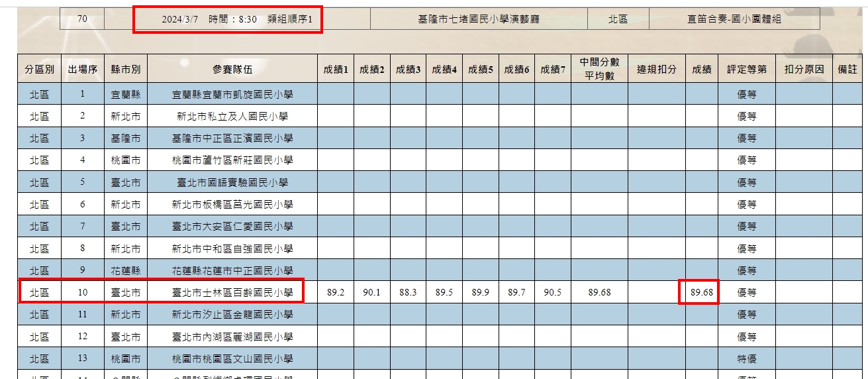
Task: Click score 89.7 in row 10
Action: [x=516, y=292]
